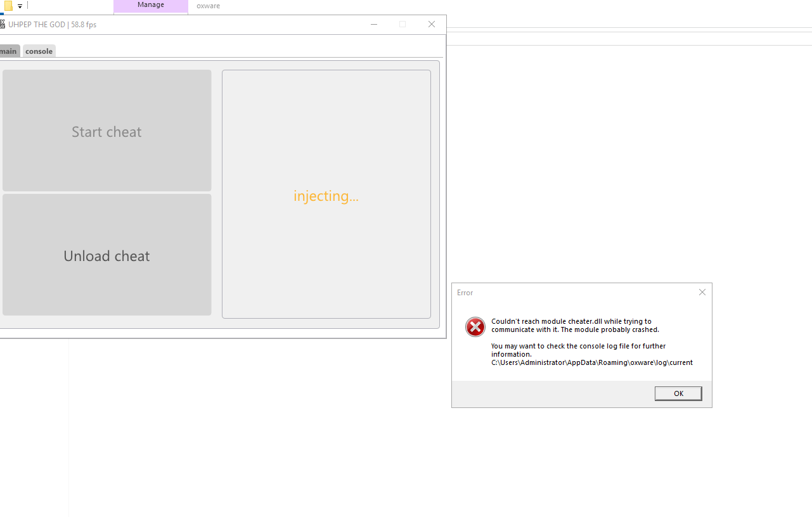Click the Start cheat button
This screenshot has height=517, width=812.
tap(106, 131)
